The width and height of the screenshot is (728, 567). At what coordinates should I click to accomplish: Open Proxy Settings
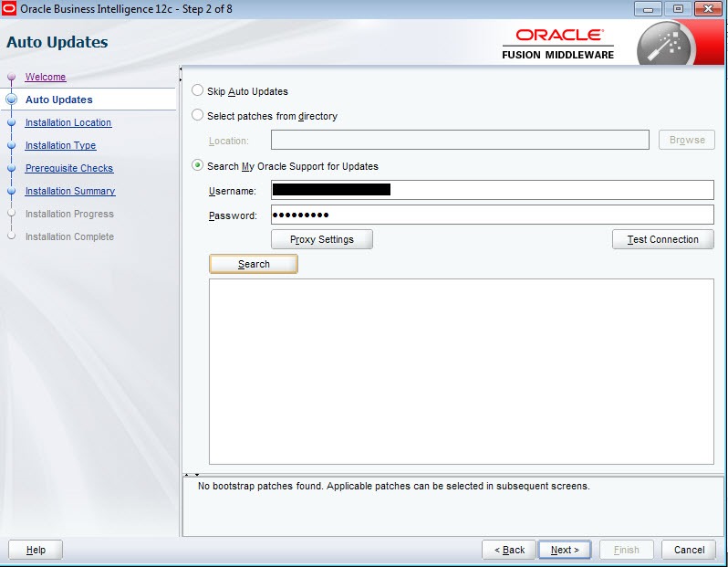[322, 239]
